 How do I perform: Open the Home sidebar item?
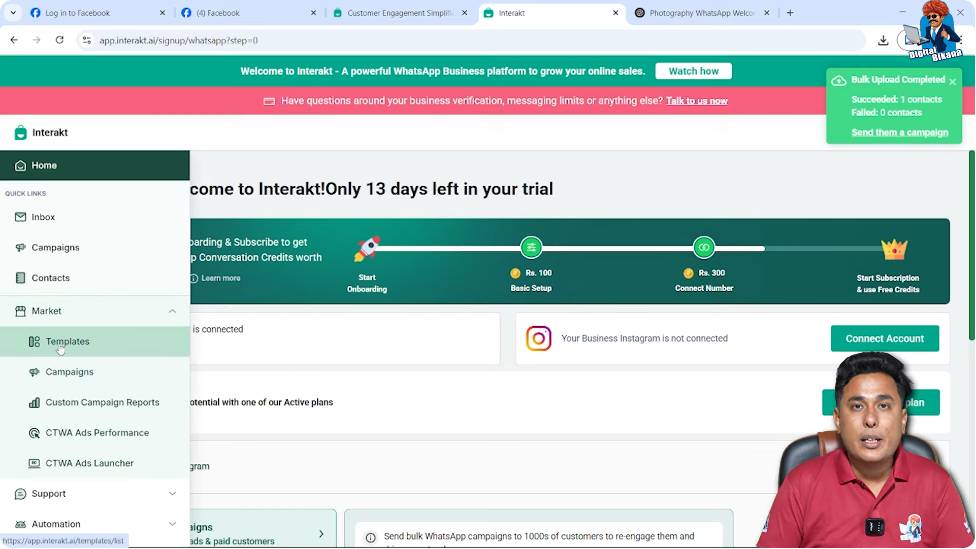(95, 165)
